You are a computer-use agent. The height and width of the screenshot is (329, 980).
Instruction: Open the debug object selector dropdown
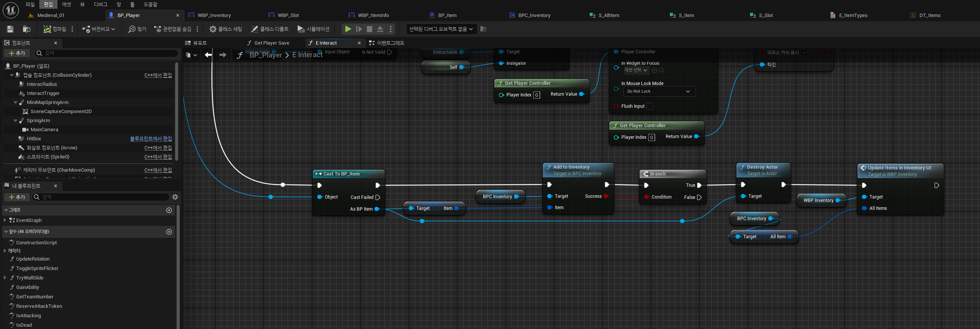(x=441, y=29)
